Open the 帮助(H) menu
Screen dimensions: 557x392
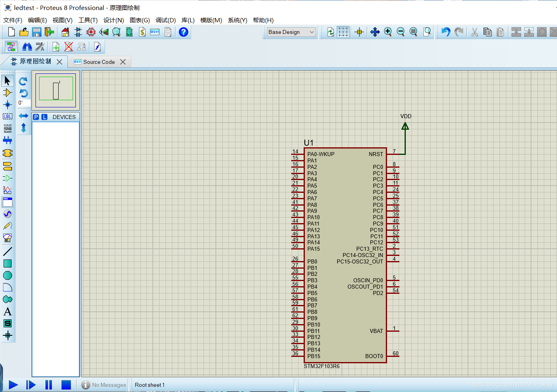(x=263, y=20)
